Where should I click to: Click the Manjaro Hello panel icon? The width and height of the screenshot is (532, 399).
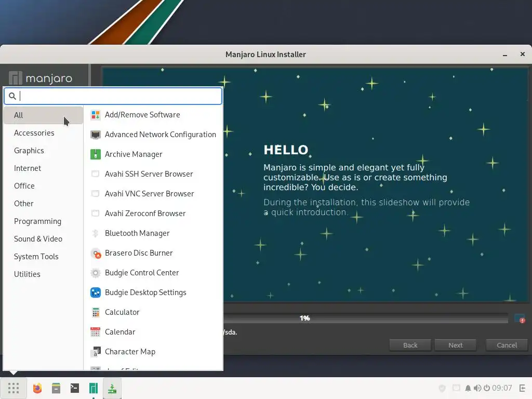tap(94, 388)
